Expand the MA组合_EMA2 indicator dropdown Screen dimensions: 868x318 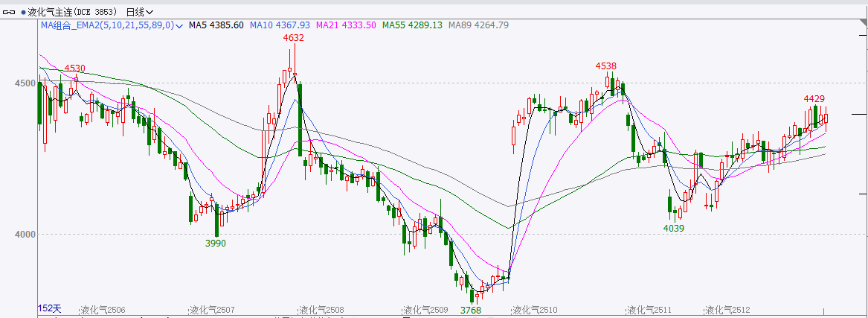coord(179,25)
